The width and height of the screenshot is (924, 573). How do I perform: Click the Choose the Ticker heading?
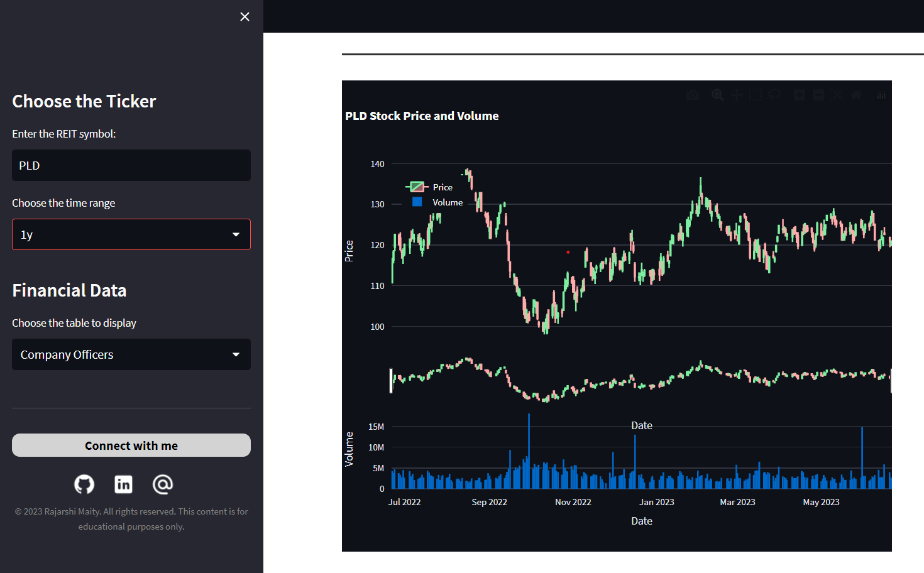pos(84,101)
